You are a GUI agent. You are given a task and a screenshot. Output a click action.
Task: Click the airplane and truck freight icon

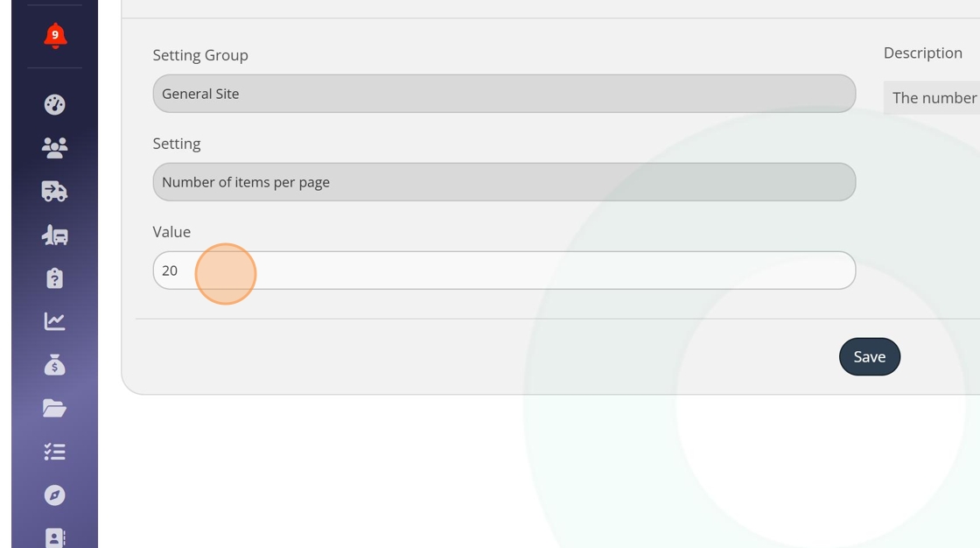tap(54, 235)
